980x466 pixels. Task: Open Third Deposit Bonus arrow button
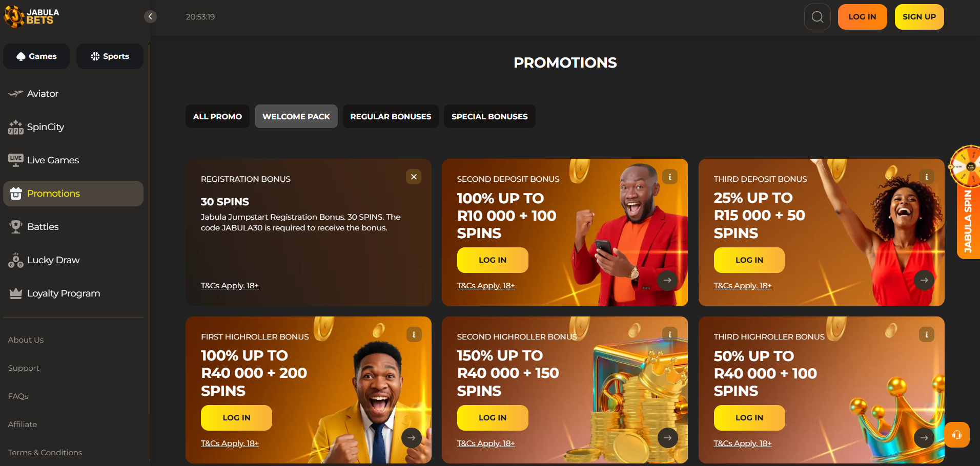tap(924, 280)
